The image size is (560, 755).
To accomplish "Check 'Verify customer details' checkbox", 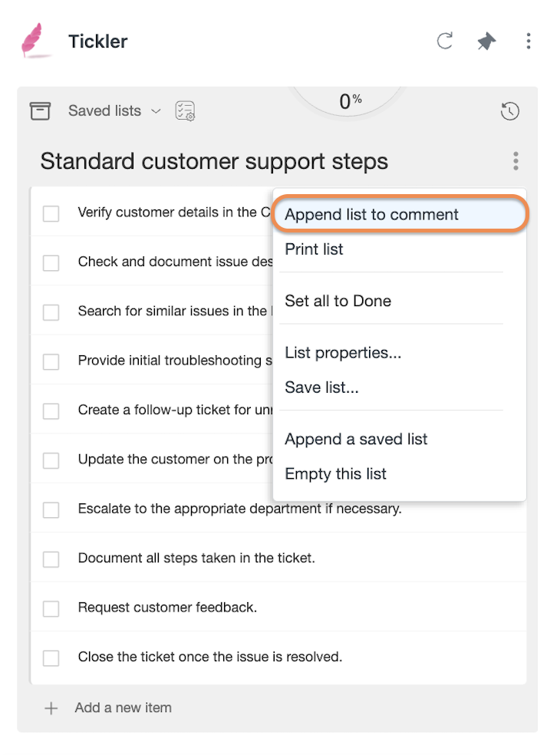I will tap(51, 213).
